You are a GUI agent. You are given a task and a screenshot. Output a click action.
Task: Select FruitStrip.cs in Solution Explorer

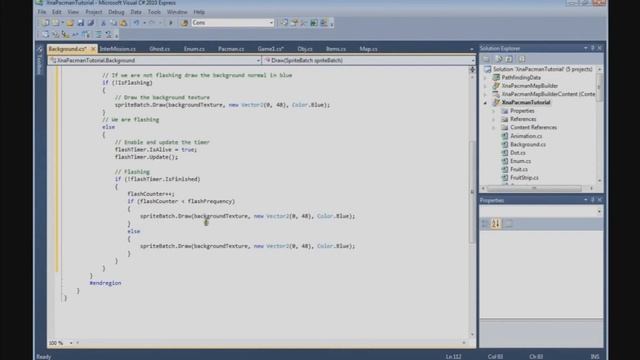[x=524, y=178]
